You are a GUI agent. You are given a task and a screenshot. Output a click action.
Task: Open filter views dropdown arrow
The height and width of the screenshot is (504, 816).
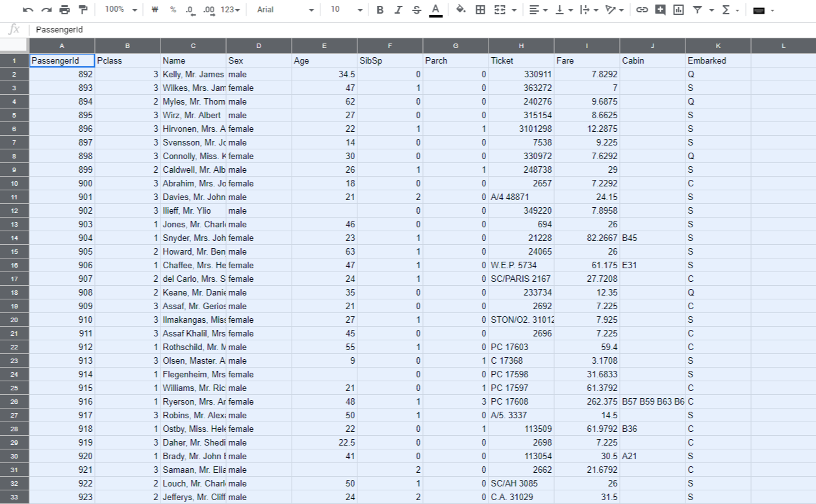[x=711, y=10]
